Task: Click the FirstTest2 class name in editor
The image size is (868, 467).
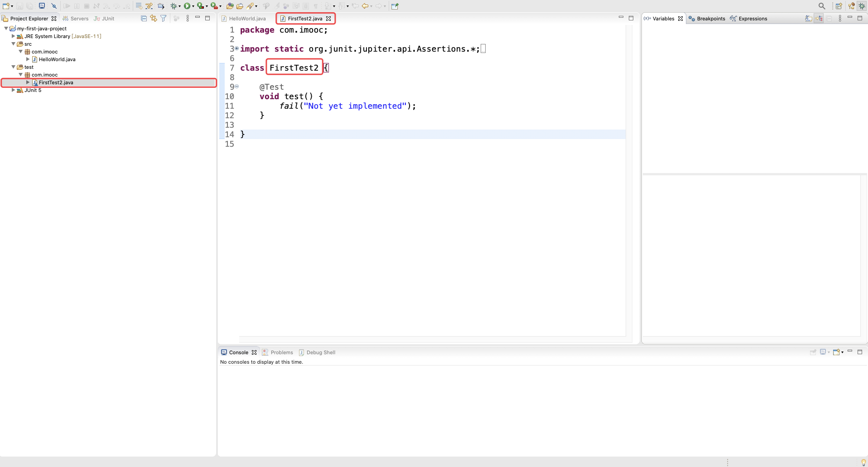Action: pos(294,67)
